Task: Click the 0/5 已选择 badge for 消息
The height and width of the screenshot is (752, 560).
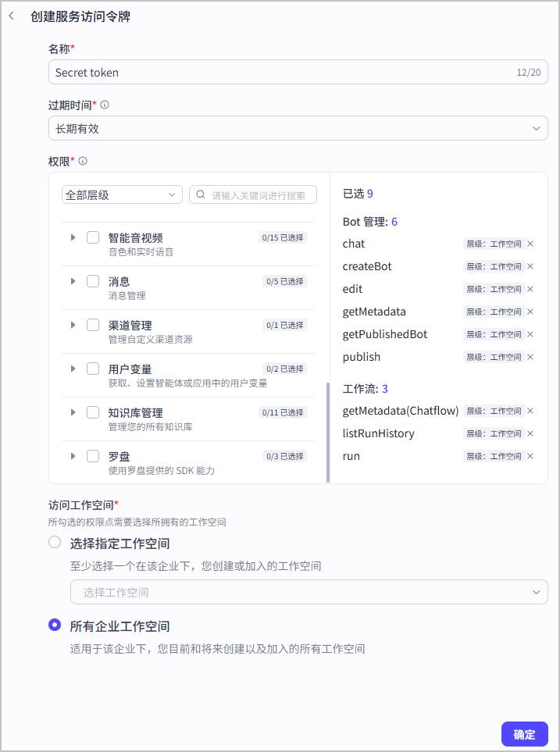Action: pos(285,282)
